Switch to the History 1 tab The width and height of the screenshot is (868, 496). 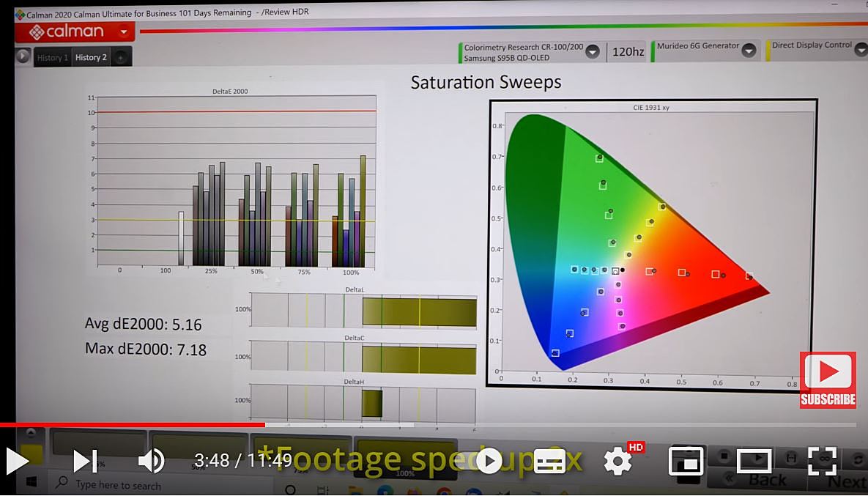pos(52,58)
